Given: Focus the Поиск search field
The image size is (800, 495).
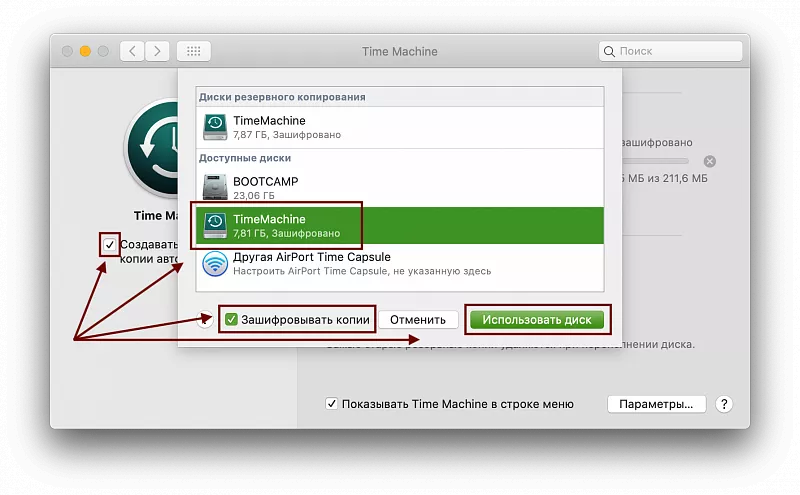Looking at the screenshot, I should coord(670,51).
